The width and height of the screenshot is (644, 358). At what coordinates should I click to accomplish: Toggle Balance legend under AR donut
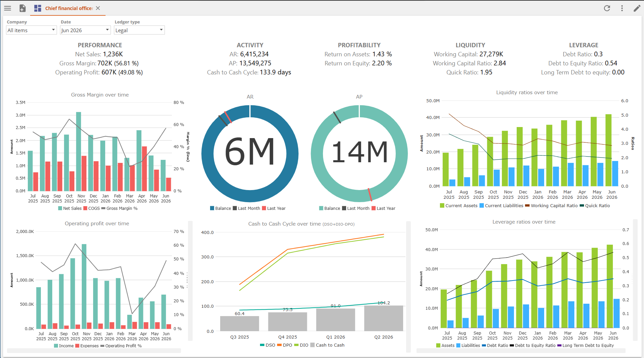[x=220, y=208]
